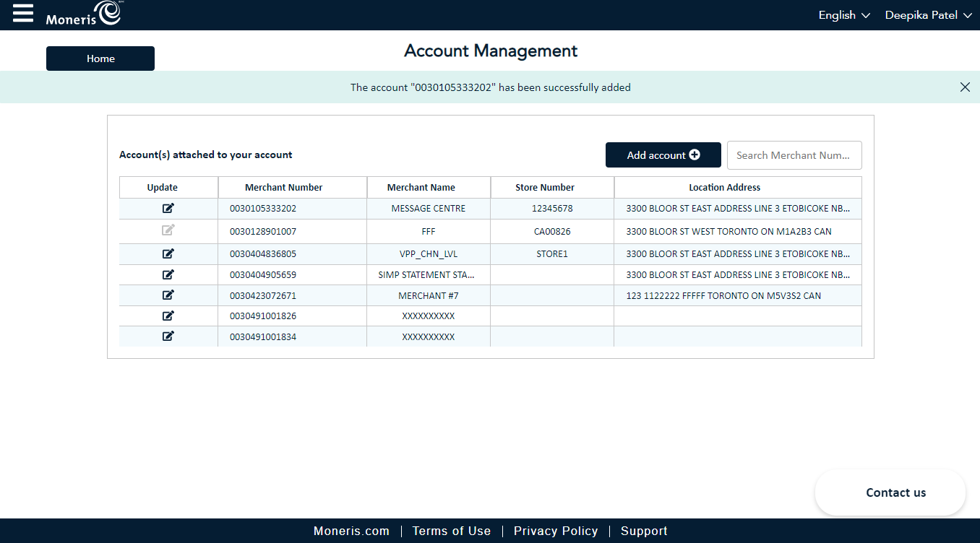This screenshot has height=543, width=980.
Task: Edit account 0030491001834 via update icon
Action: (x=168, y=336)
